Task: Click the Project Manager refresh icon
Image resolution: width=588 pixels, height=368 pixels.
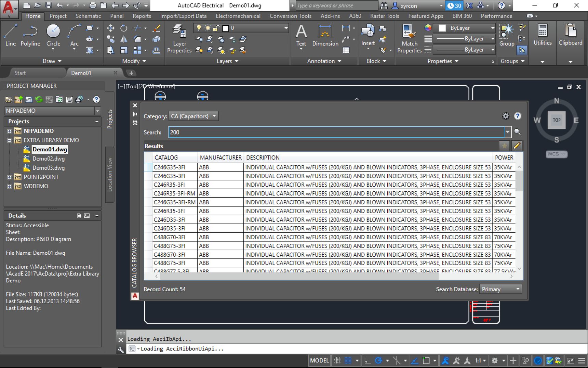Action: point(39,99)
